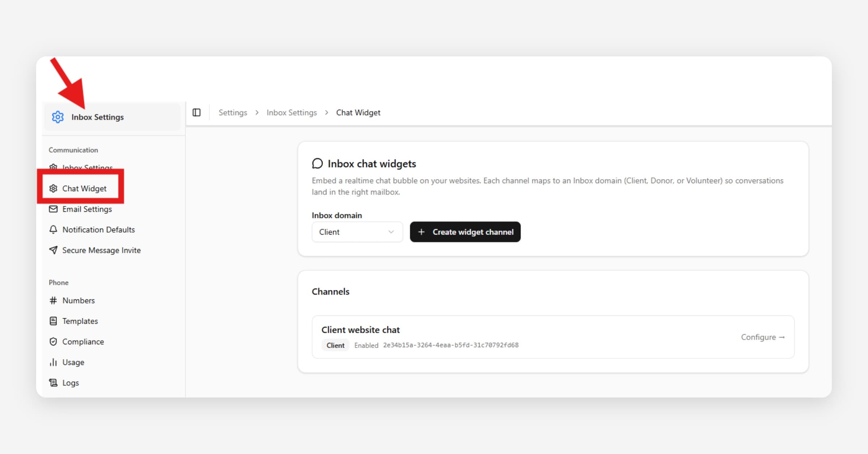The height and width of the screenshot is (454, 868).
Task: Click the channel ID 2e34b15a-3264-4eaa-b5fd-31c70792fd68
Action: pos(451,345)
